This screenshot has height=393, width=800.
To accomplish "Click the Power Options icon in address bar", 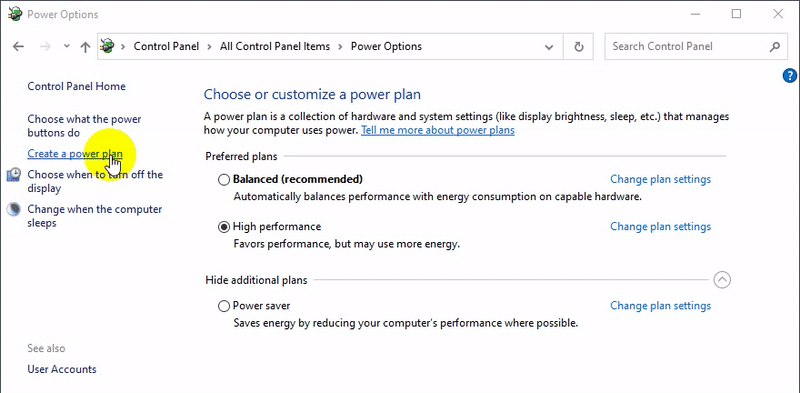I will pyautogui.click(x=107, y=46).
